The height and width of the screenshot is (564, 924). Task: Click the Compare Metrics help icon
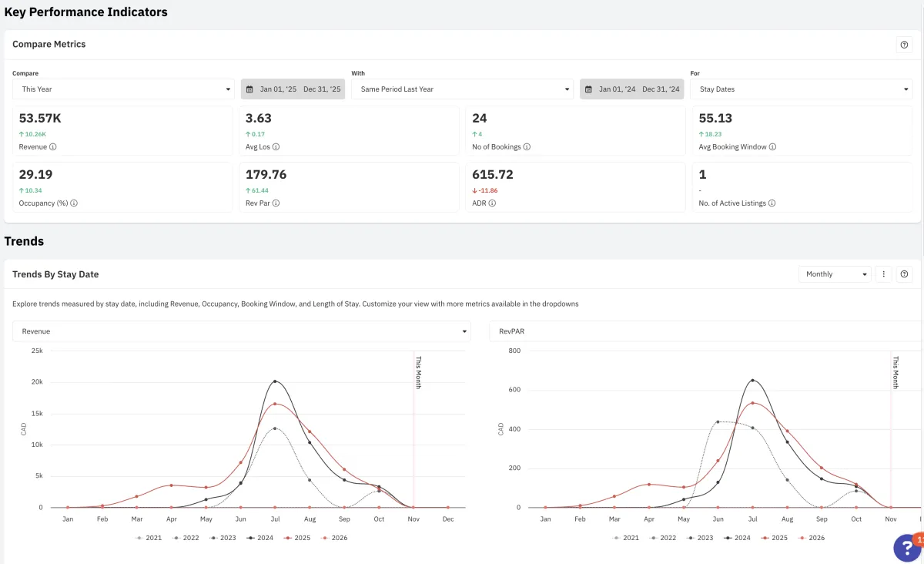[x=904, y=45]
